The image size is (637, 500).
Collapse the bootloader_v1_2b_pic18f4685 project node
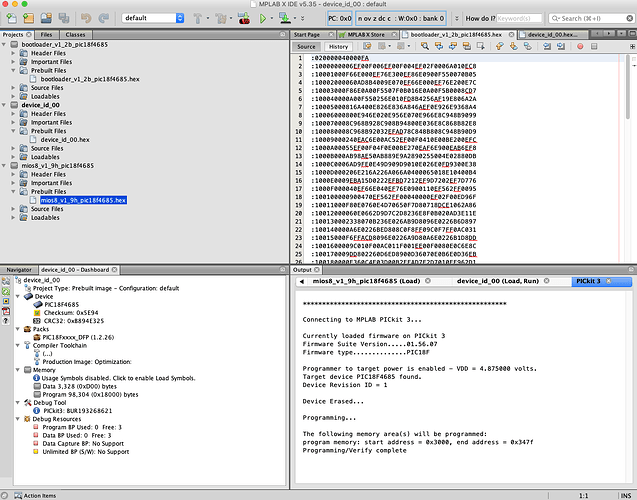click(4, 44)
